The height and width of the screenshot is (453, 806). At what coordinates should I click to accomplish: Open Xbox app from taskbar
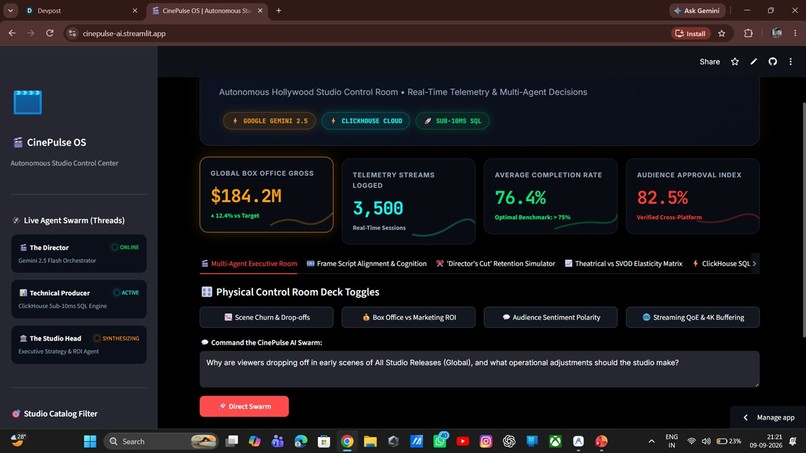555,441
